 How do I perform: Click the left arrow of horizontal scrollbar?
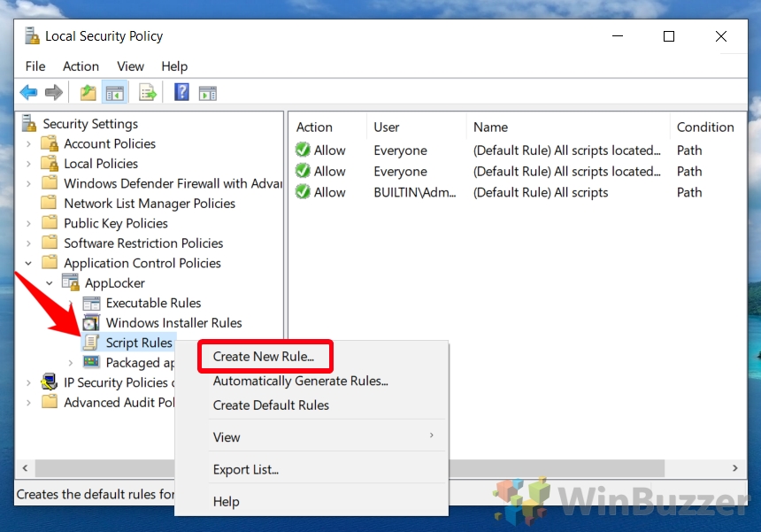click(x=25, y=468)
